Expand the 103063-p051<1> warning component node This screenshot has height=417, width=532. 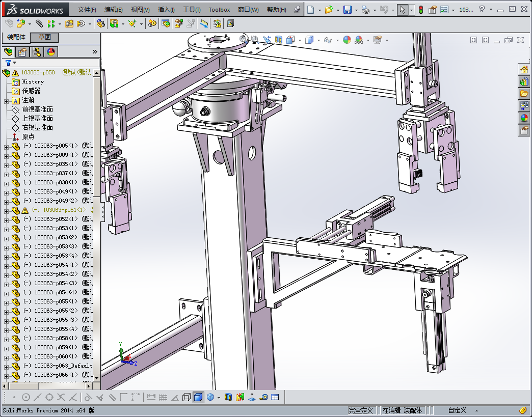click(6, 211)
